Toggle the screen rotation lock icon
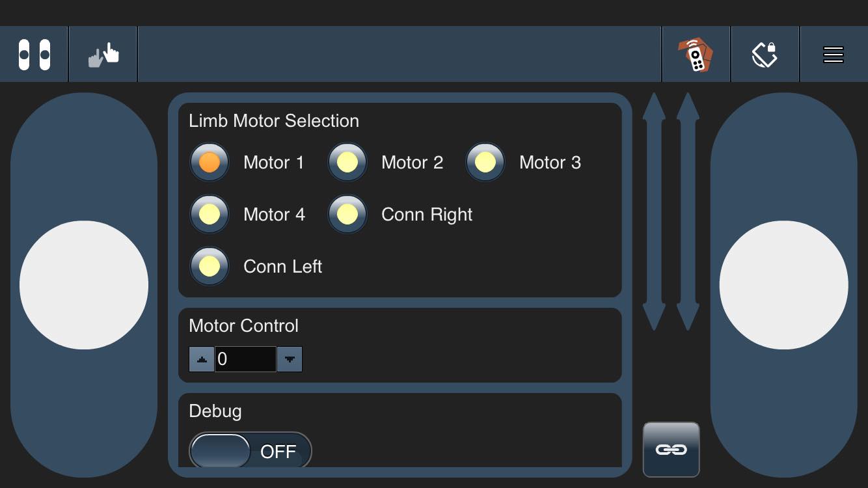The height and width of the screenshot is (488, 868). click(765, 55)
